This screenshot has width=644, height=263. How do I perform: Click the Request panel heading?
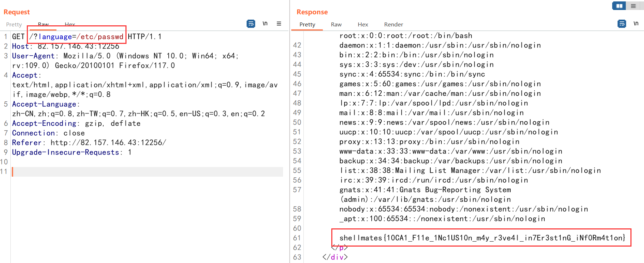pyautogui.click(x=17, y=12)
